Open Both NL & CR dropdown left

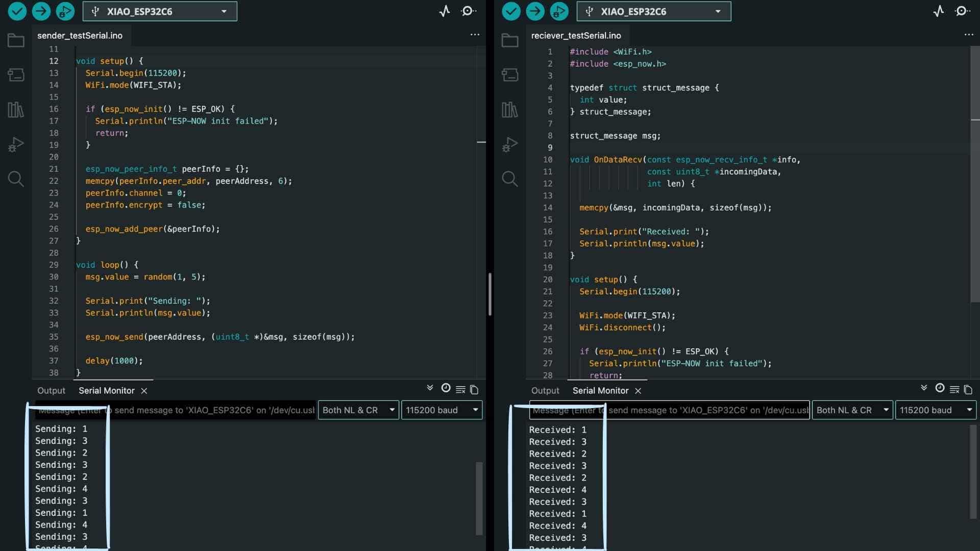[x=358, y=410]
